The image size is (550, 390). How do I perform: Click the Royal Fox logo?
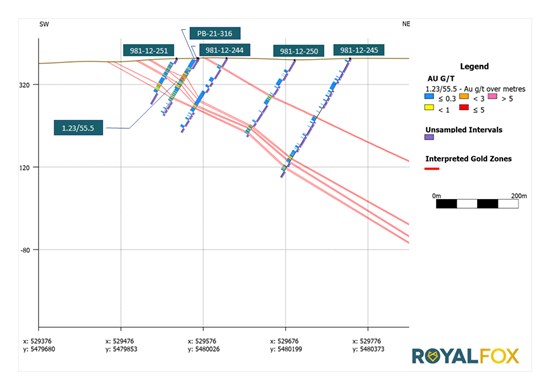click(x=465, y=356)
